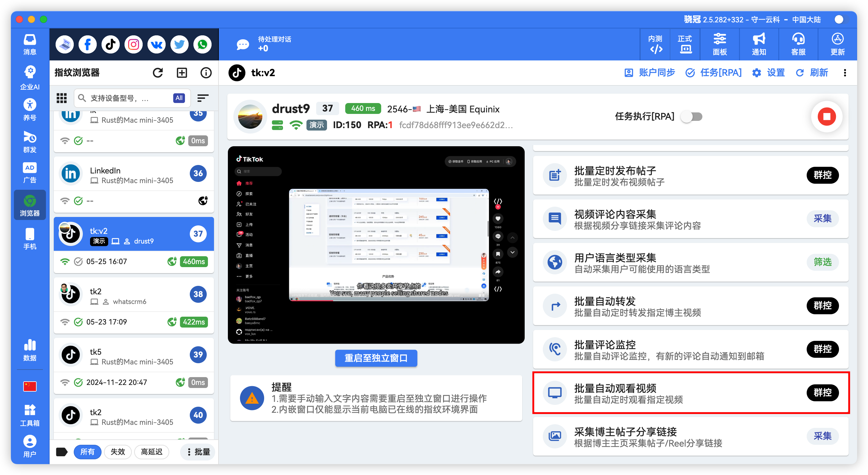Open the 客服 customer service panel
Image resolution: width=868 pixels, height=475 pixels.
pos(798,44)
